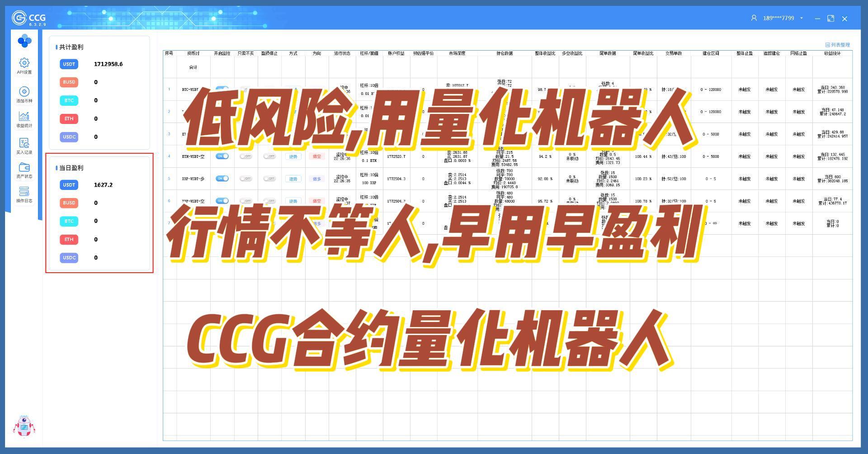Click the 列表整理 link
Screen dimensions: 868x454
point(838,45)
